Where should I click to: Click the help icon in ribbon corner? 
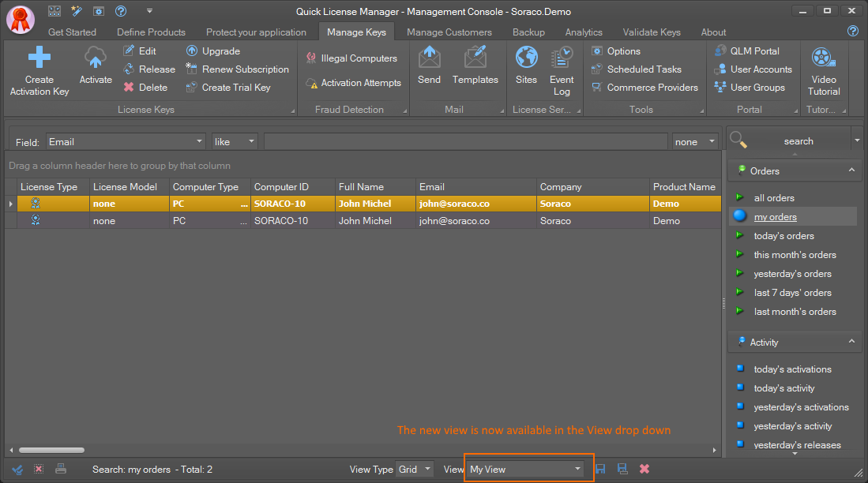coord(852,31)
